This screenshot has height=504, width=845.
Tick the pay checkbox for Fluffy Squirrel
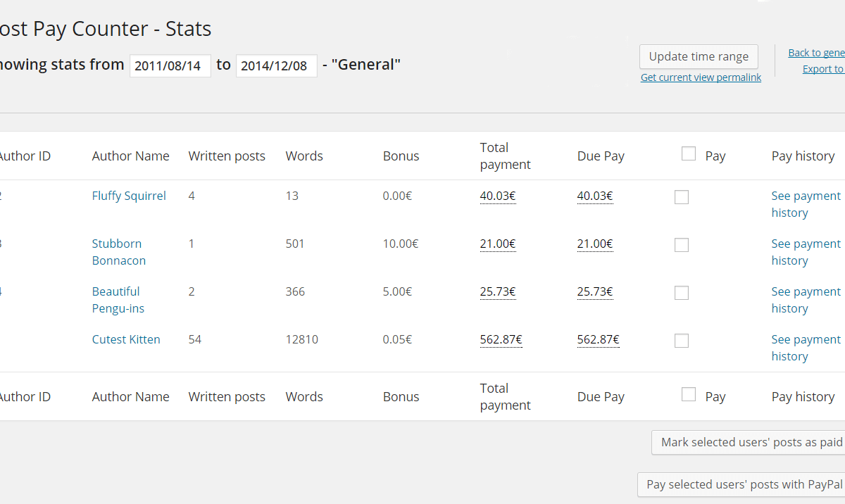tap(681, 197)
